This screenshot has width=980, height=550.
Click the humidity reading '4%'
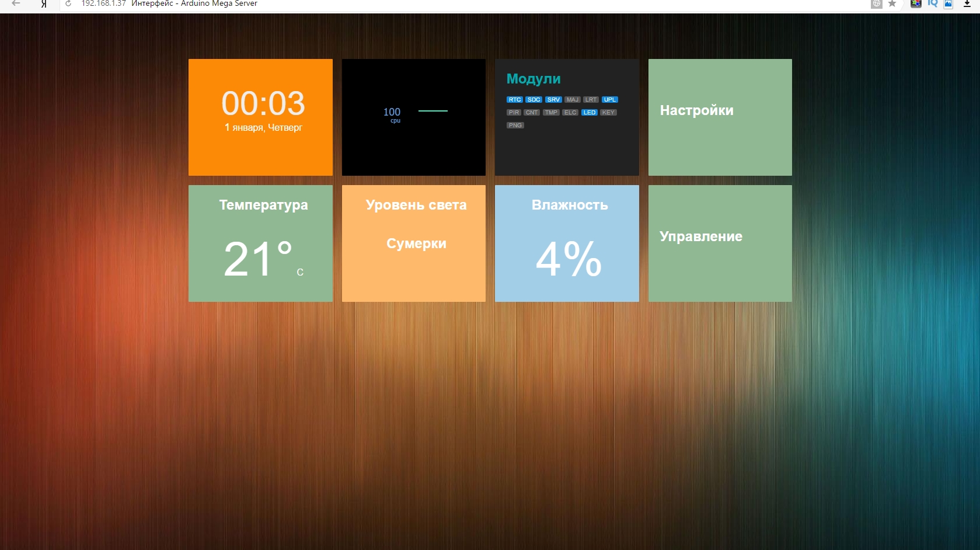(x=569, y=259)
